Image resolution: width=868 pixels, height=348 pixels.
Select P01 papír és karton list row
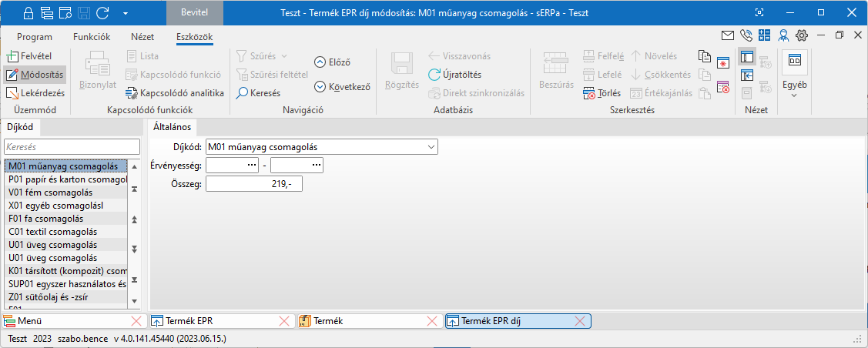click(x=66, y=179)
